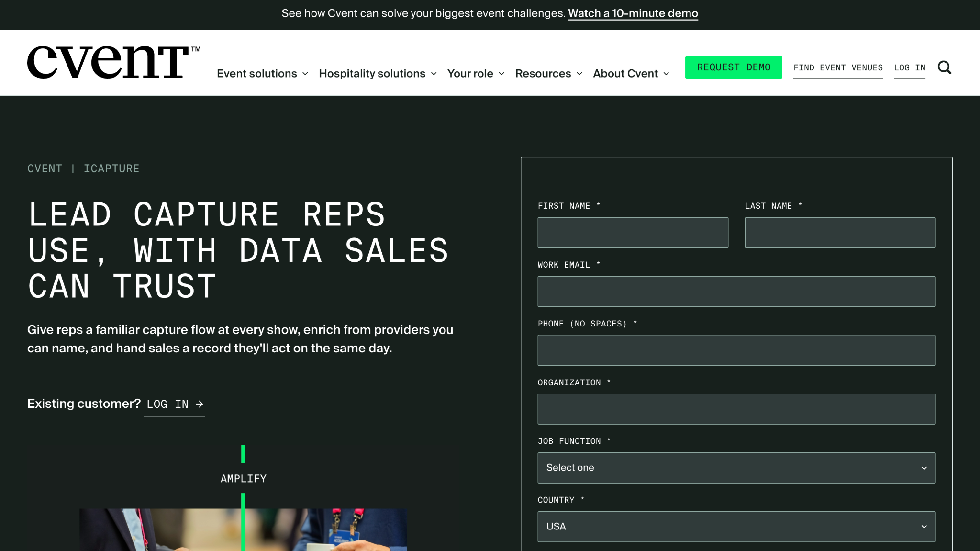Focus the Work Email field
Image resolution: width=980 pixels, height=551 pixels.
[x=736, y=292]
